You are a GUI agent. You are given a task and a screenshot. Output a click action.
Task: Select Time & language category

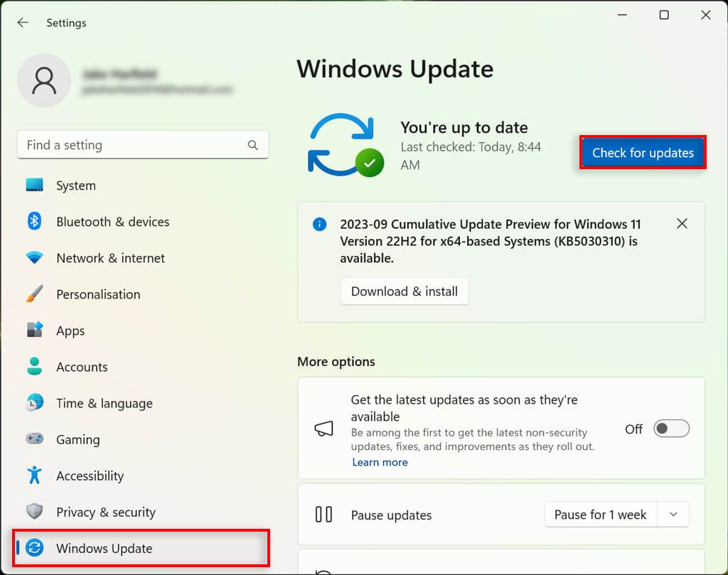coord(143,402)
